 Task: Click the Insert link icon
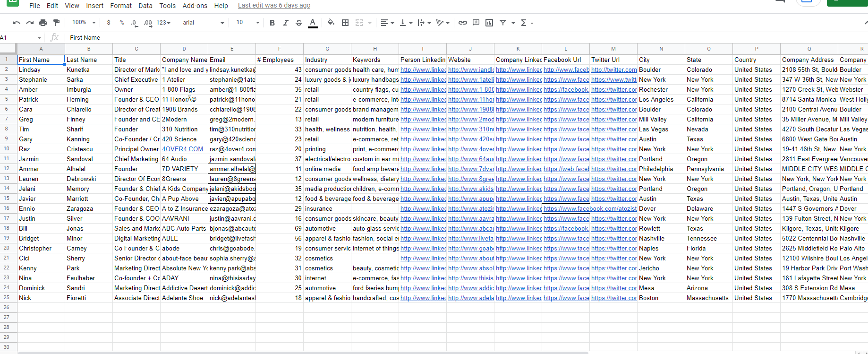[x=463, y=23]
